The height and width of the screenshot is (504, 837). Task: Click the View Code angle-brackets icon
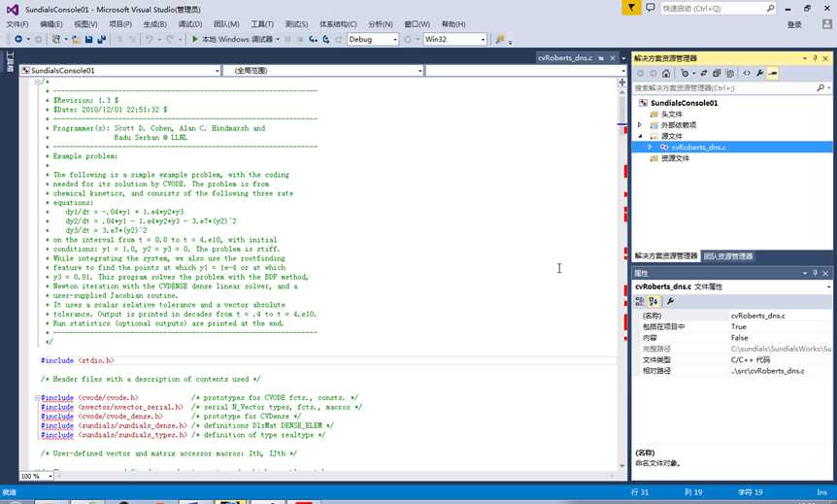[x=747, y=73]
